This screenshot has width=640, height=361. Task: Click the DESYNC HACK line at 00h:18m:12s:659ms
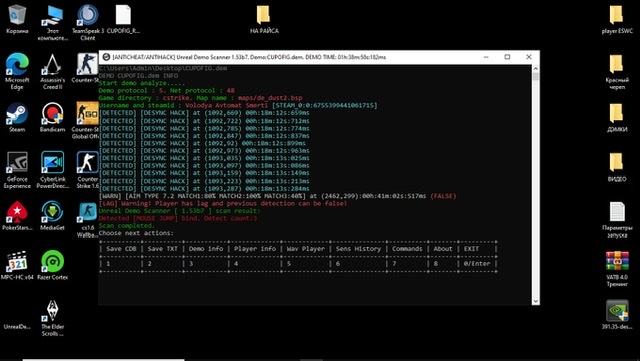[x=204, y=113]
